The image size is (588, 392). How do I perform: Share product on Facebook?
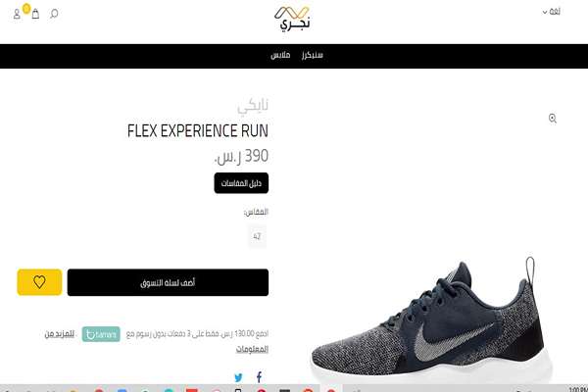tap(259, 377)
